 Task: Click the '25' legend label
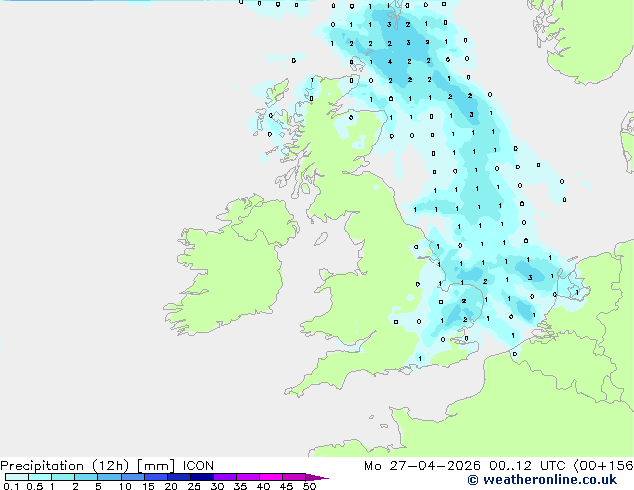(194, 486)
